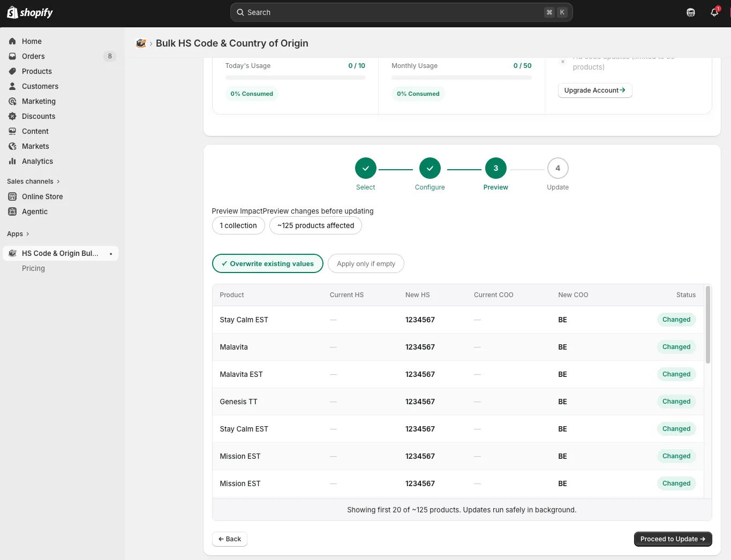Click Today's Usage progress bar
The width and height of the screenshot is (731, 560).
pyautogui.click(x=295, y=78)
